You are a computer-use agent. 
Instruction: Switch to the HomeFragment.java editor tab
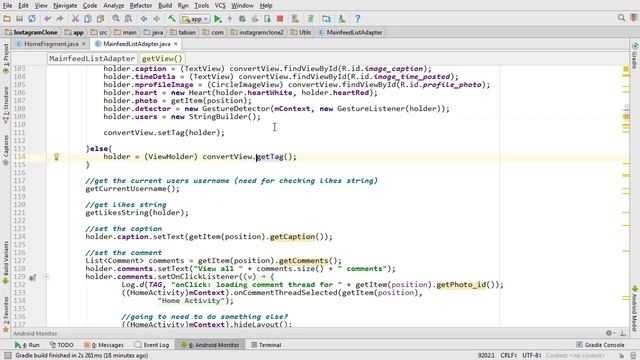(x=51, y=44)
